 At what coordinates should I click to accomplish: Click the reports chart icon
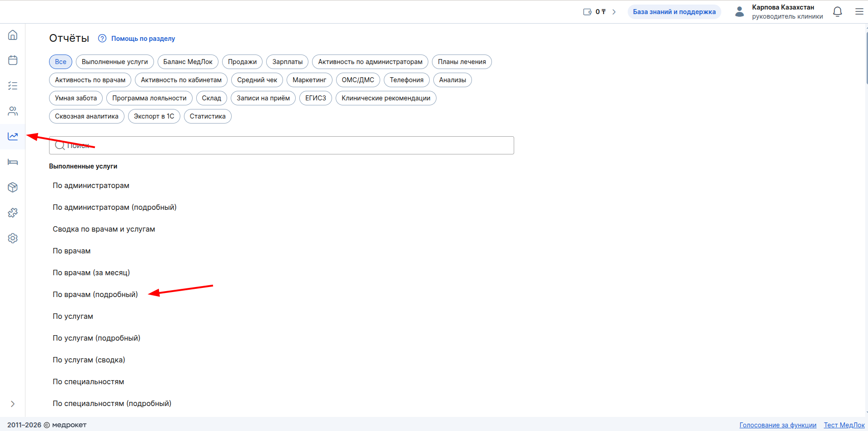click(13, 136)
